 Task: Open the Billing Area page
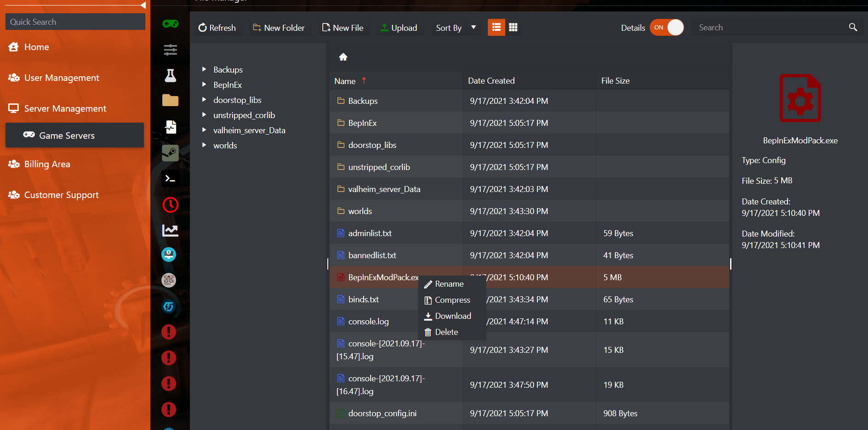point(39,164)
